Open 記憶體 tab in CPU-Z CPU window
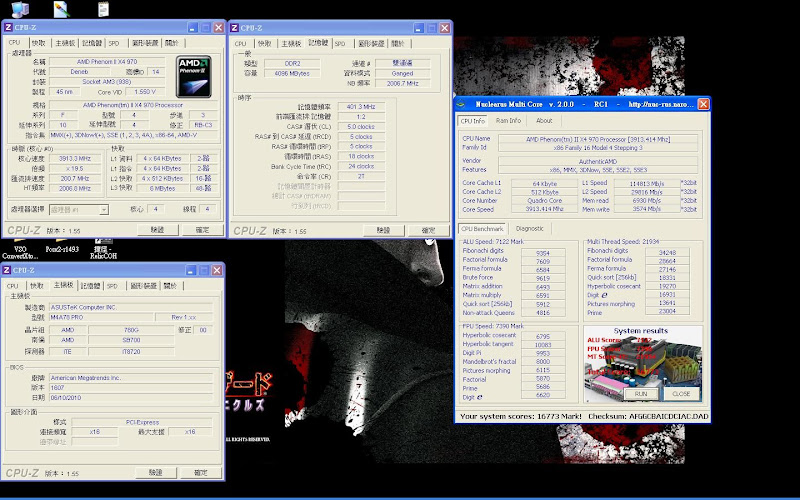This screenshot has height=500, width=800. (92, 43)
